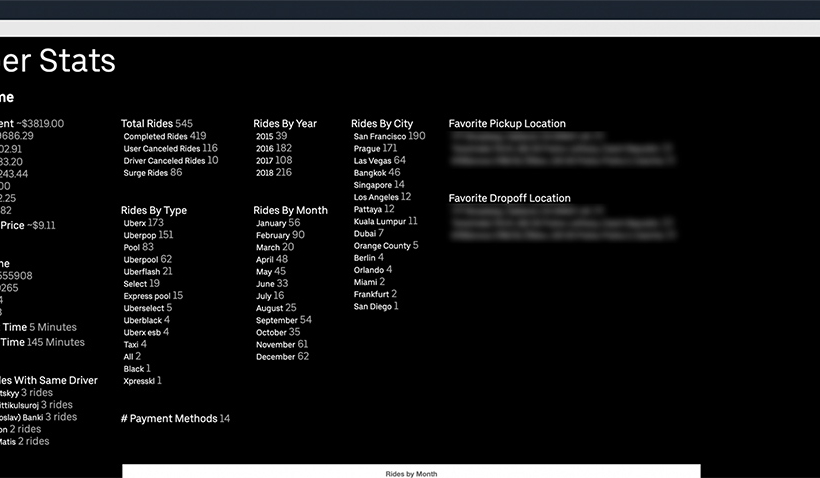
Task: Click the Surge Rides 86 row
Action: (152, 172)
